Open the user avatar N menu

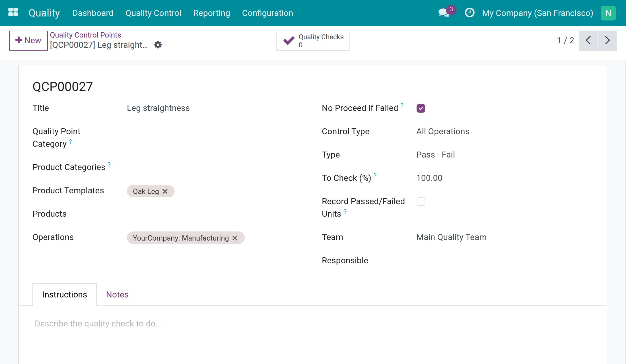[x=608, y=13]
